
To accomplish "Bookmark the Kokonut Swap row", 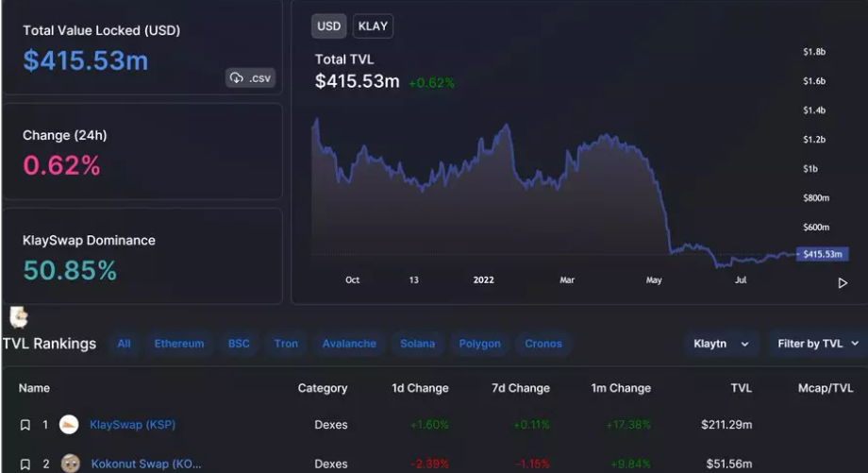I will tap(25, 465).
